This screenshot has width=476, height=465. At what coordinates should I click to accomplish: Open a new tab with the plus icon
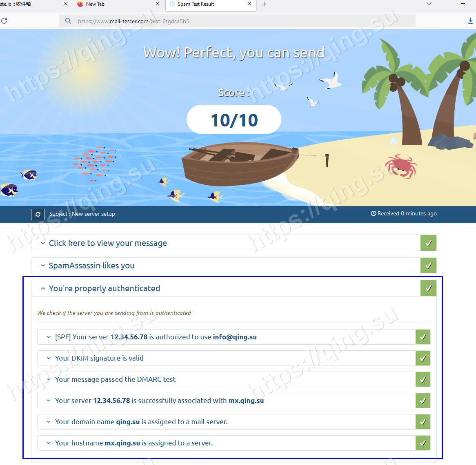coord(265,4)
